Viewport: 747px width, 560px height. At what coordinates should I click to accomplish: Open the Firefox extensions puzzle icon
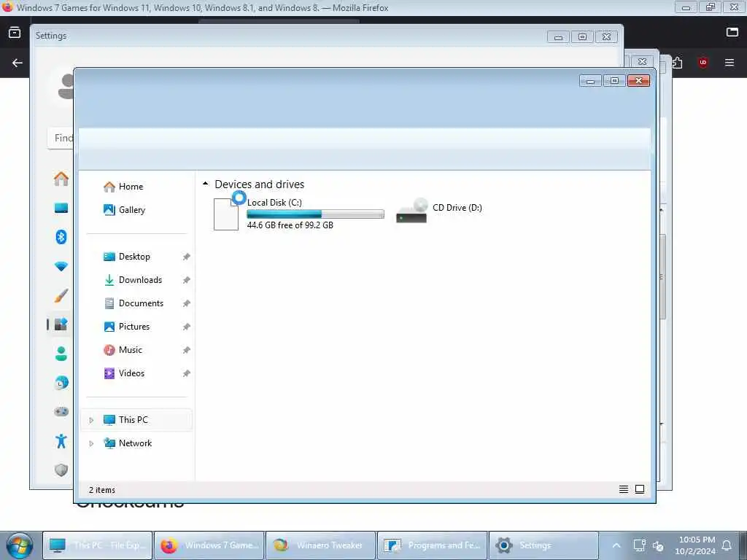[678, 63]
